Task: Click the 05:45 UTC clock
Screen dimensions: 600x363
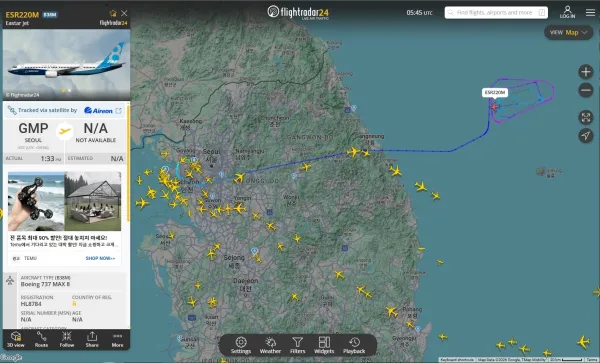Action: pos(419,13)
